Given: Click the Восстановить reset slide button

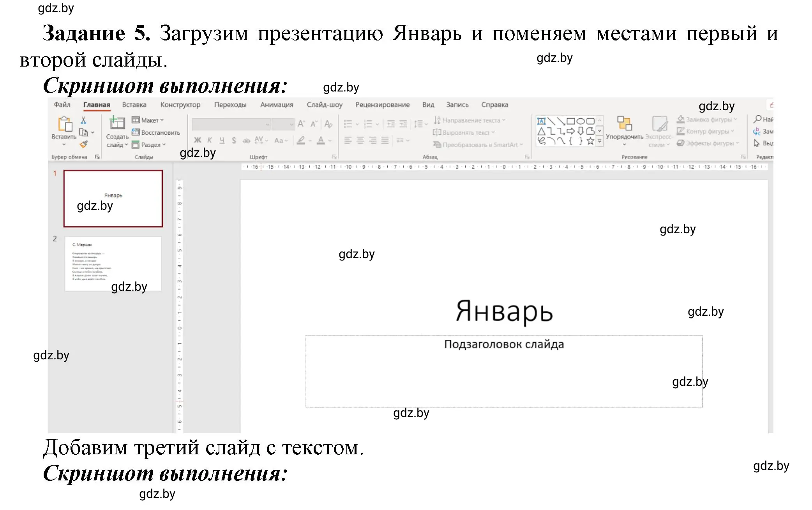Looking at the screenshot, I should coord(156,132).
